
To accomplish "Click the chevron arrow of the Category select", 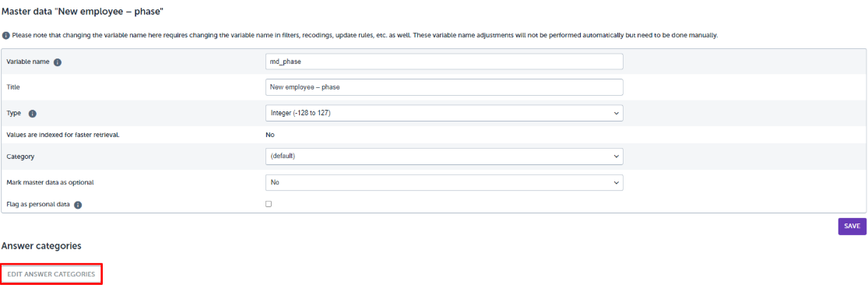I will (616, 157).
